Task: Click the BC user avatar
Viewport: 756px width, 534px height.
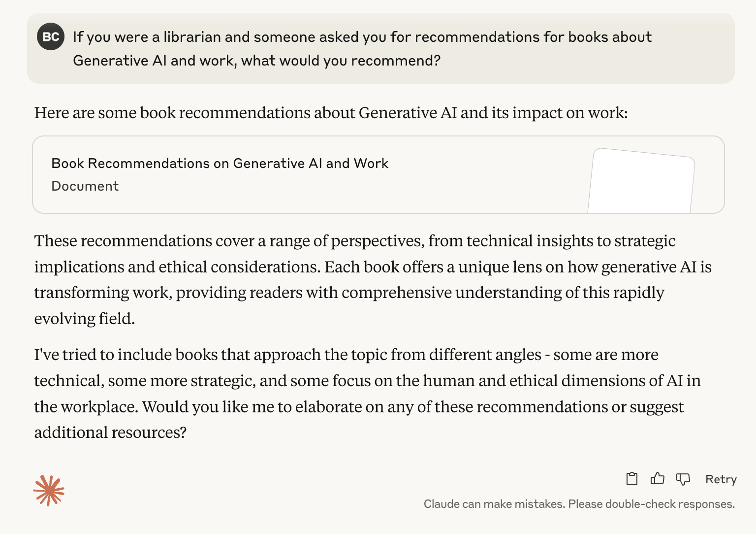Action: [x=51, y=36]
